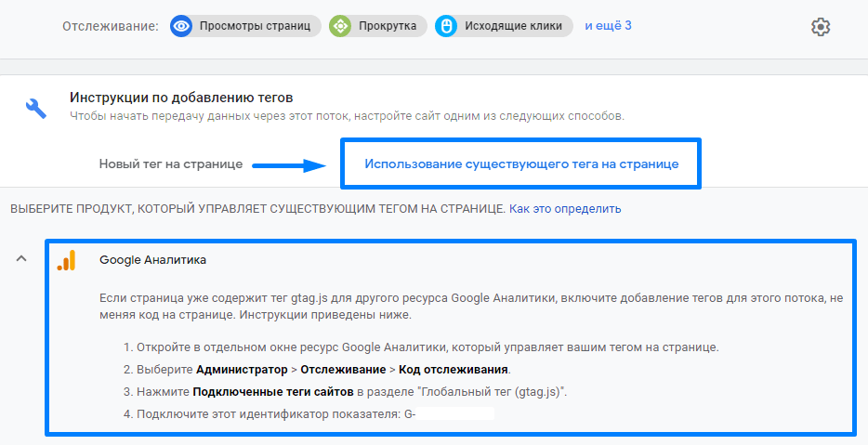Click the bold 'Код отслеживания' text

tap(454, 370)
